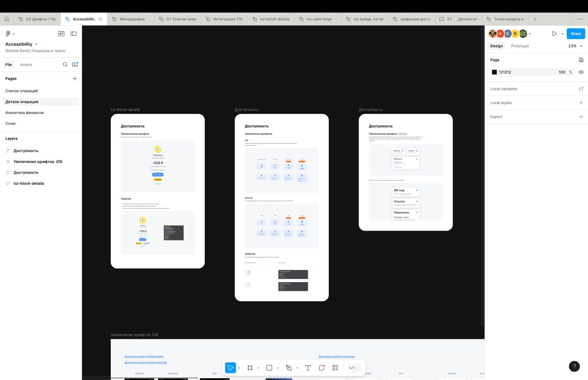Toggle page background visibility eye icon
The width and height of the screenshot is (588, 380).
click(581, 72)
